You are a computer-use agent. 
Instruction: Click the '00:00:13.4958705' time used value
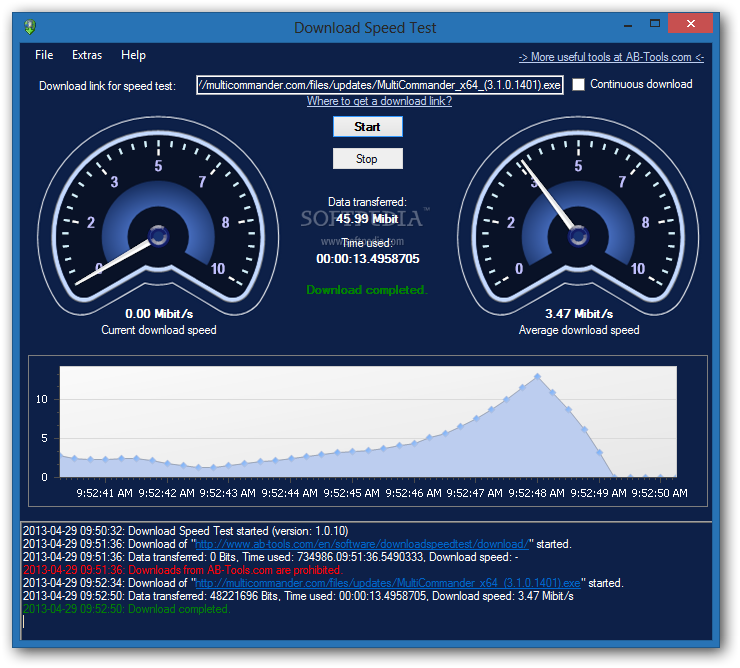tap(368, 259)
